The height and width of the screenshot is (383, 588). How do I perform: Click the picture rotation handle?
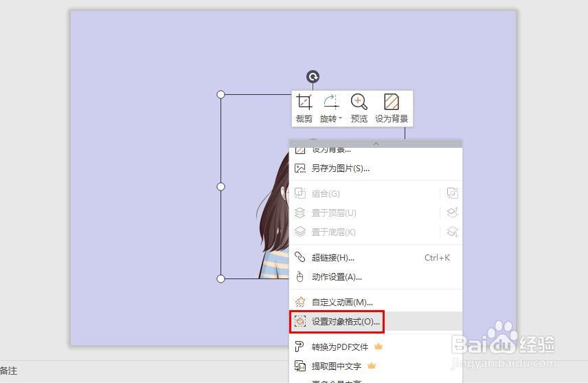click(x=313, y=76)
